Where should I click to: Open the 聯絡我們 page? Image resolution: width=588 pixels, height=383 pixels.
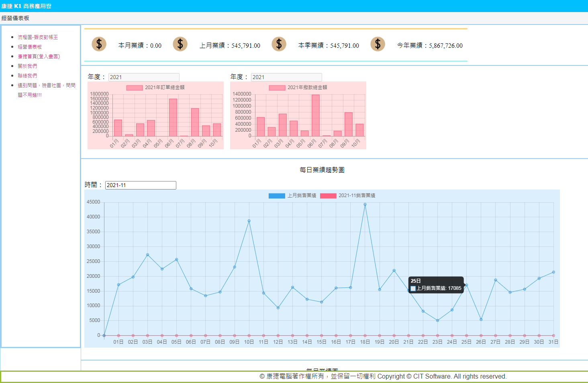27,76
